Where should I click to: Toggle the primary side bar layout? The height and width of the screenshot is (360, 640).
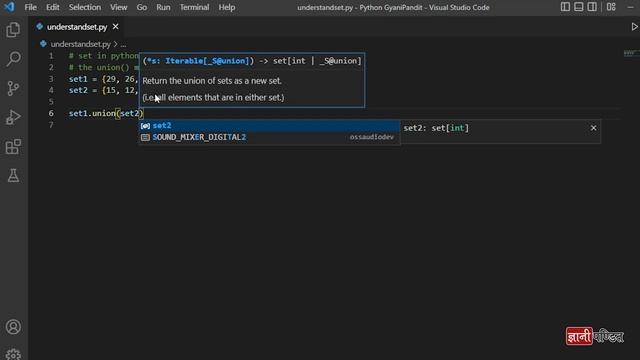[x=565, y=7]
